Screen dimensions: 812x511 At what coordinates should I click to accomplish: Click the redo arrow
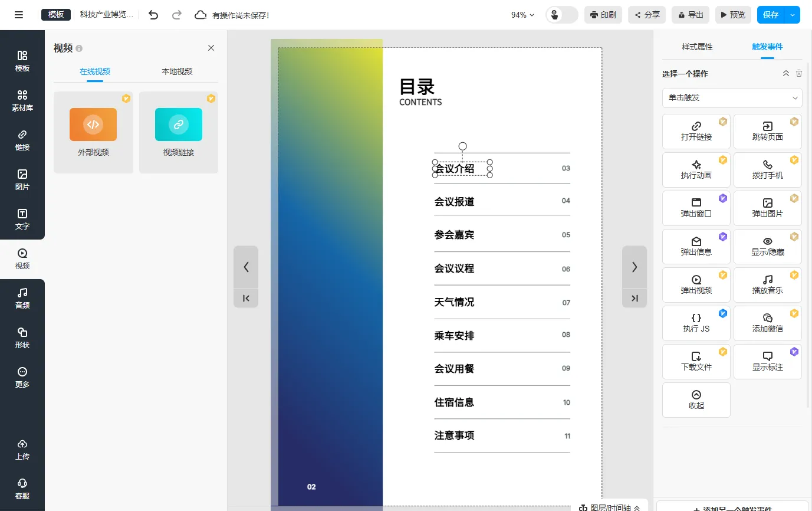pos(176,15)
